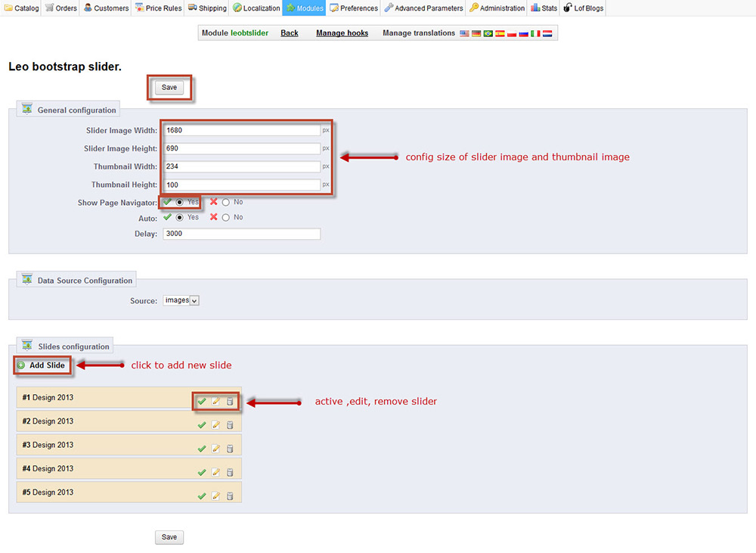Click the Italian flag translation icon

(x=535, y=33)
